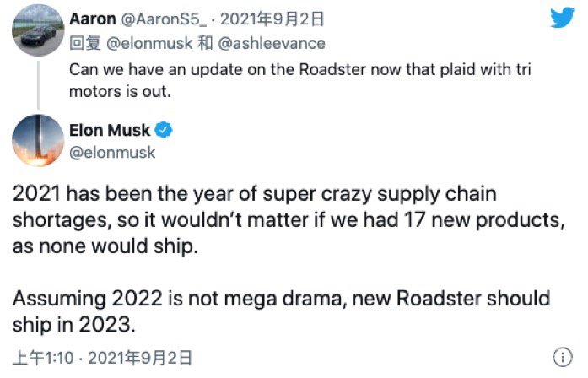Click the 回复 reply label
This screenshot has width=588, height=378.
point(85,44)
